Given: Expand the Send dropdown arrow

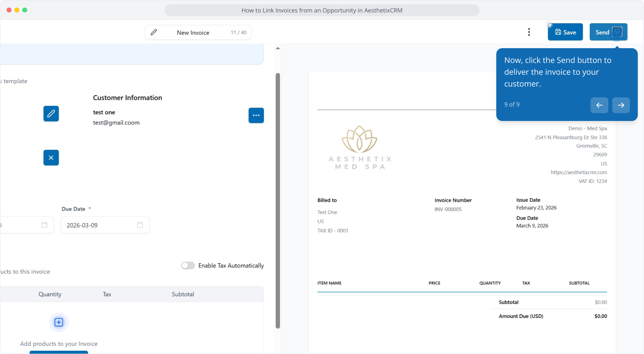Looking at the screenshot, I should tap(617, 32).
